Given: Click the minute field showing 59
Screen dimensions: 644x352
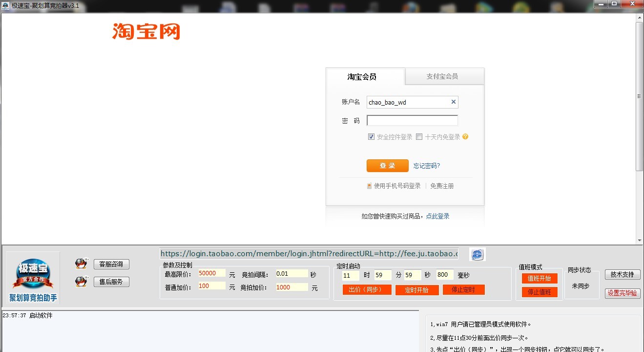Looking at the screenshot, I should coord(383,275).
